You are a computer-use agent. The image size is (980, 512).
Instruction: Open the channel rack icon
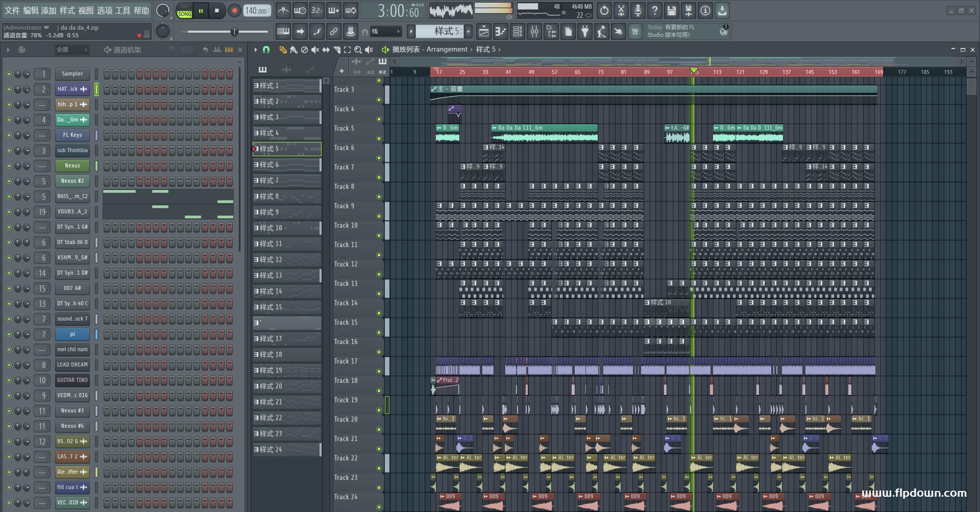click(x=518, y=32)
